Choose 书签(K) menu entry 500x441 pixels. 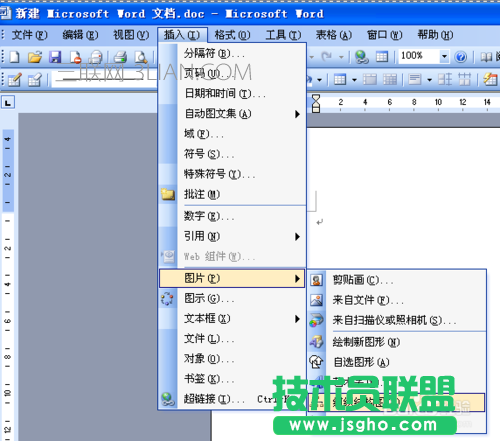pyautogui.click(x=232, y=379)
